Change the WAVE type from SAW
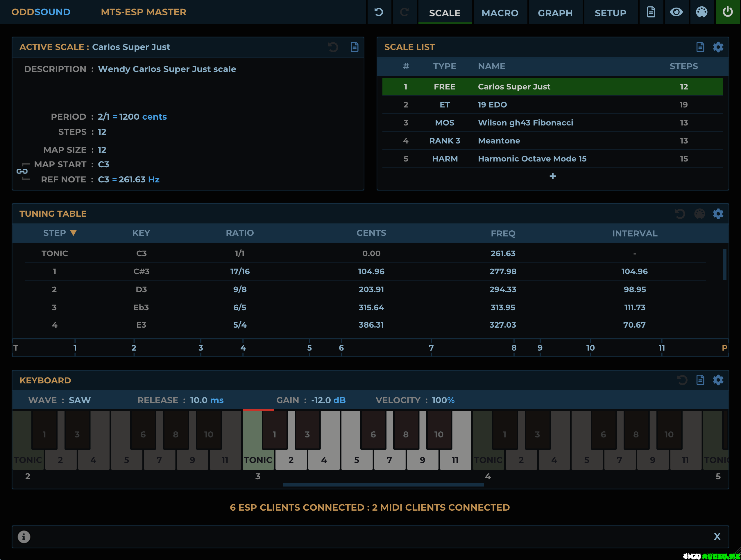Viewport: 741px width, 560px height. coord(80,400)
